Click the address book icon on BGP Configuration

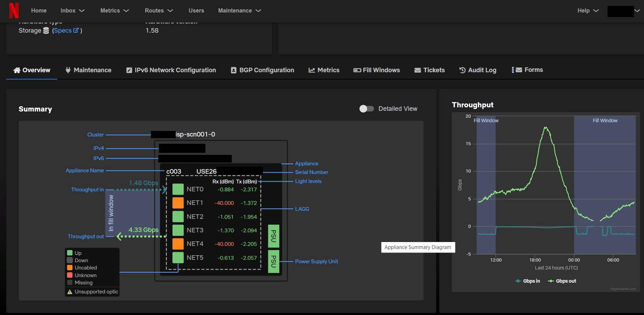click(x=234, y=70)
